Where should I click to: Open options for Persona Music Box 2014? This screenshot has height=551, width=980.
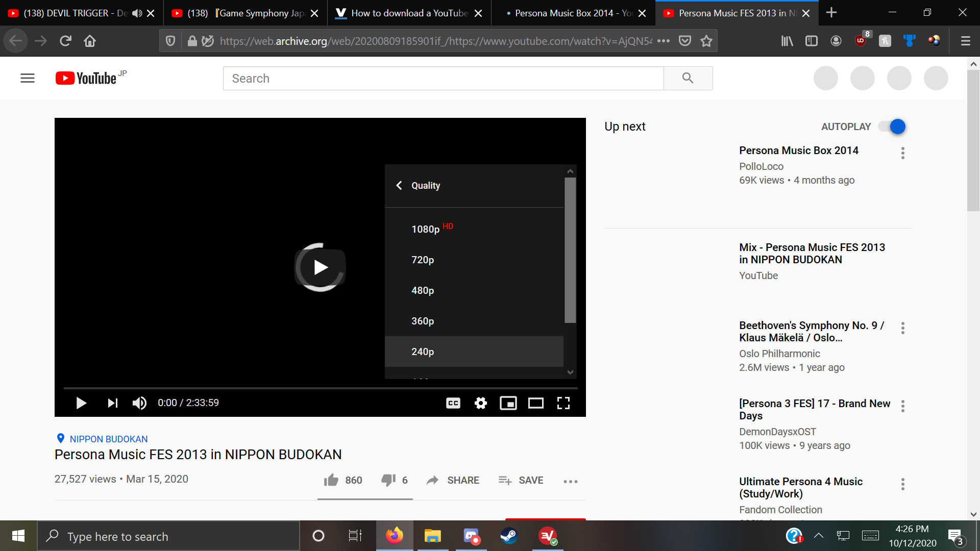click(x=902, y=153)
